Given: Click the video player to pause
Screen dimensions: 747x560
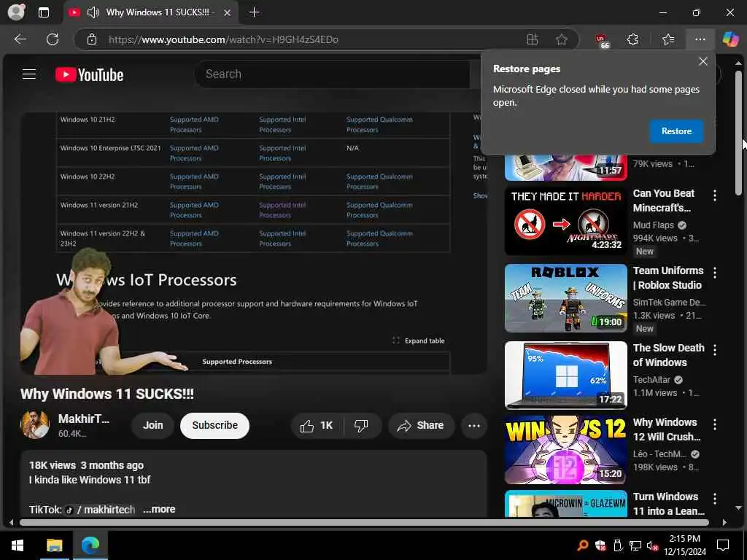Looking at the screenshot, I should (253, 243).
